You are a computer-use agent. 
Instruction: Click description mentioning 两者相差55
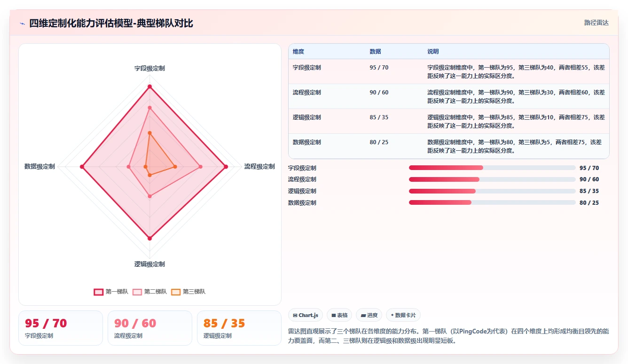tap(516, 71)
